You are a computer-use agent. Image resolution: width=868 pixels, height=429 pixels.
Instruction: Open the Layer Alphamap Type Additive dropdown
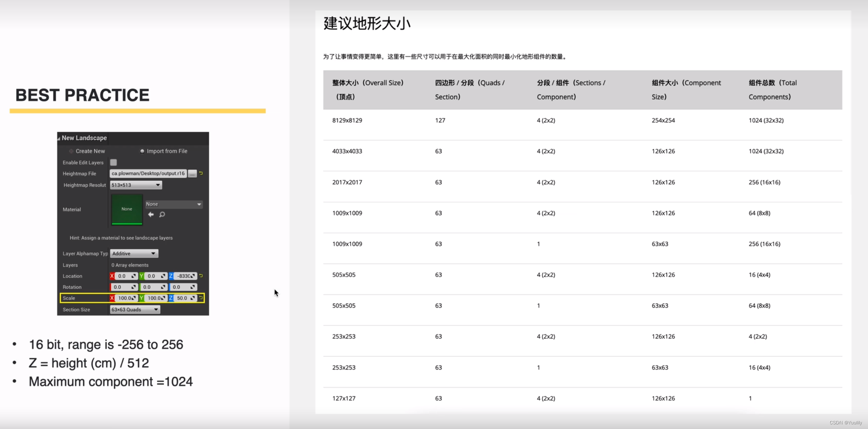coord(134,254)
